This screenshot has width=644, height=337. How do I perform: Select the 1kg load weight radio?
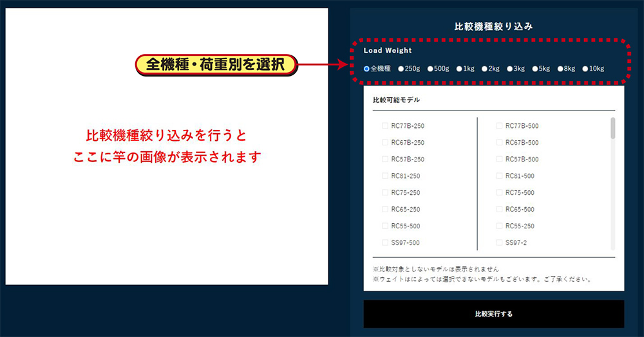[x=459, y=69]
